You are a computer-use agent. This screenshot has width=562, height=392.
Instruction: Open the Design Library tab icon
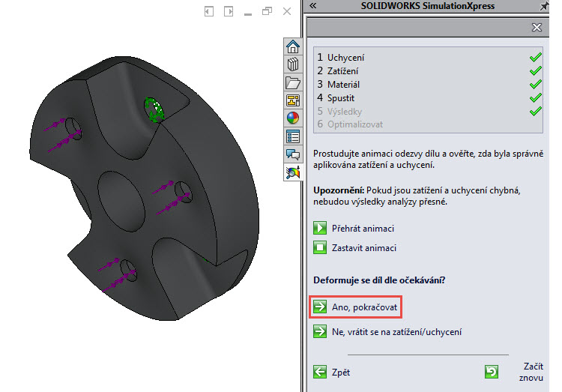293,64
